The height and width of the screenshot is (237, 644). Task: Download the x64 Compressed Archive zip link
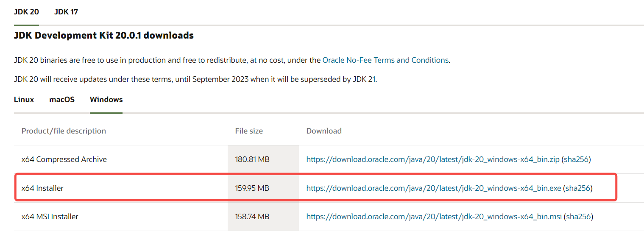coord(433,159)
